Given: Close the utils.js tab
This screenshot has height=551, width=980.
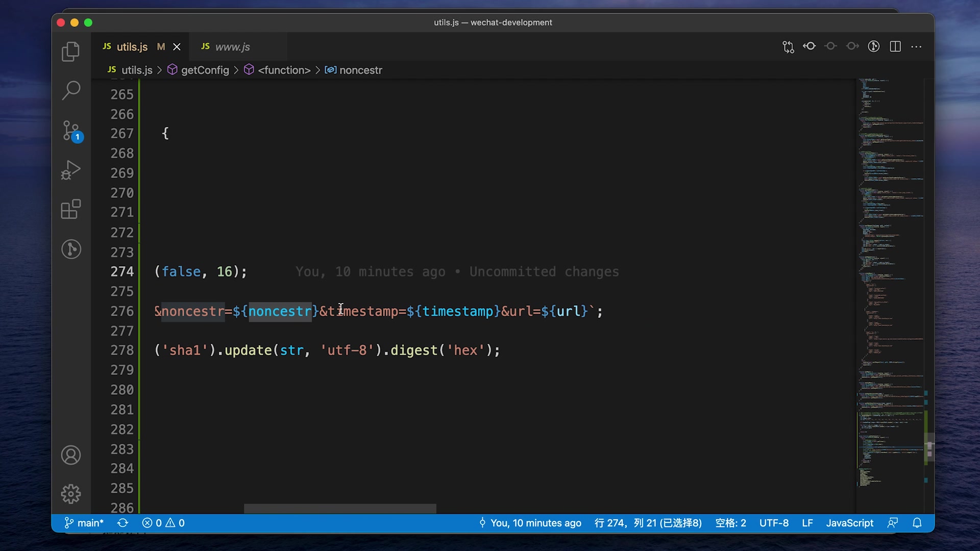Looking at the screenshot, I should (x=177, y=47).
